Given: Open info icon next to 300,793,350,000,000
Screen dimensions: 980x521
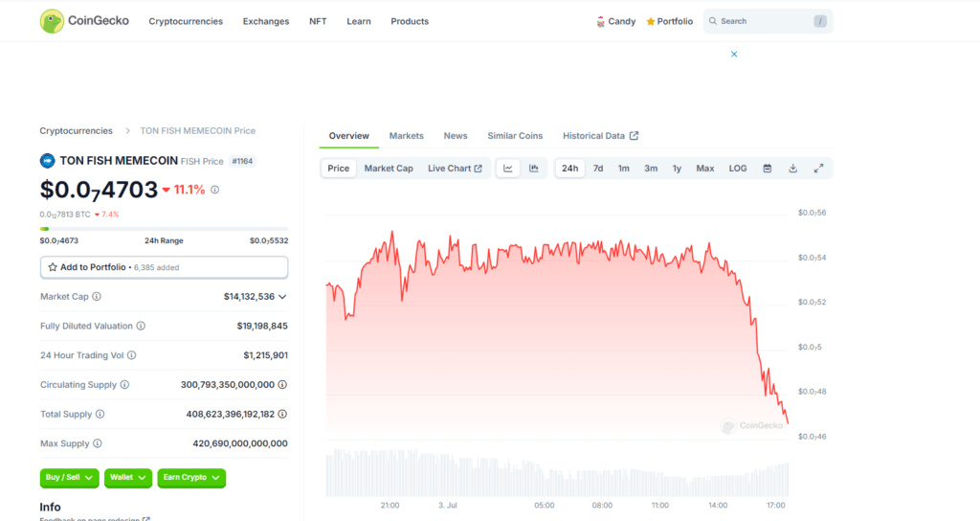Looking at the screenshot, I should coord(282,385).
